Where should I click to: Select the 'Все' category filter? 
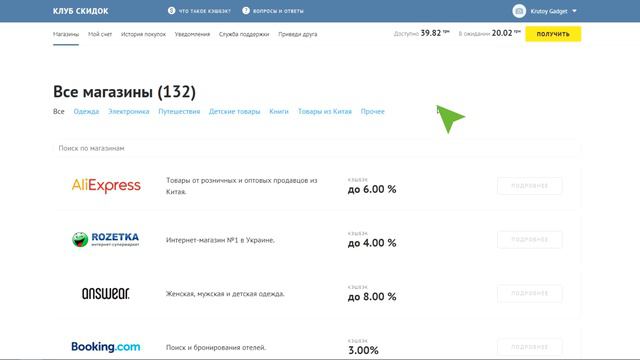(x=59, y=111)
